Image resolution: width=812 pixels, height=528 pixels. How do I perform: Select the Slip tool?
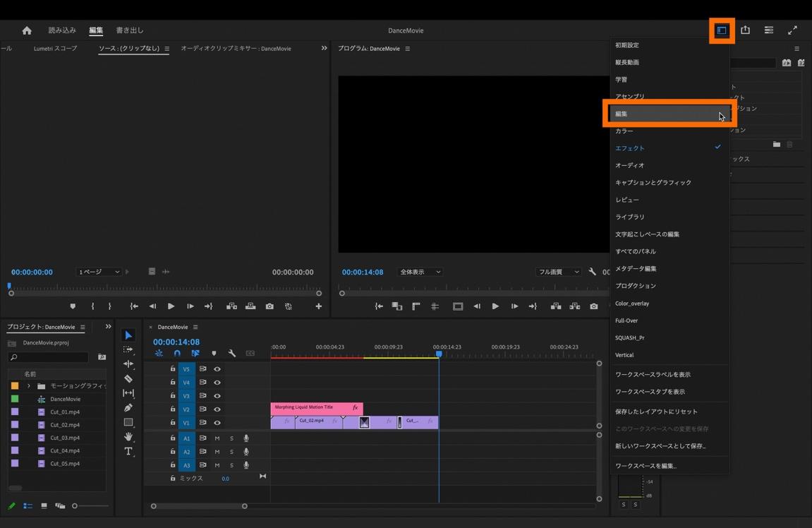coord(128,393)
